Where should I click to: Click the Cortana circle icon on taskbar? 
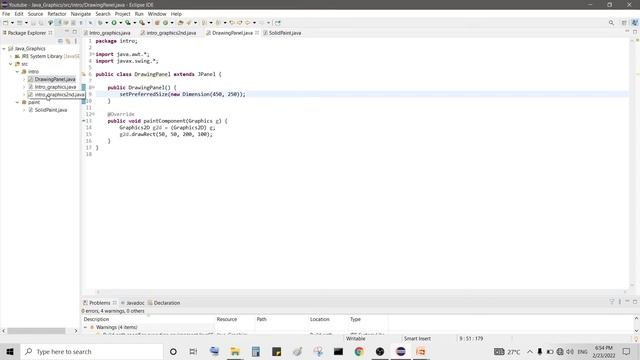pos(173,351)
